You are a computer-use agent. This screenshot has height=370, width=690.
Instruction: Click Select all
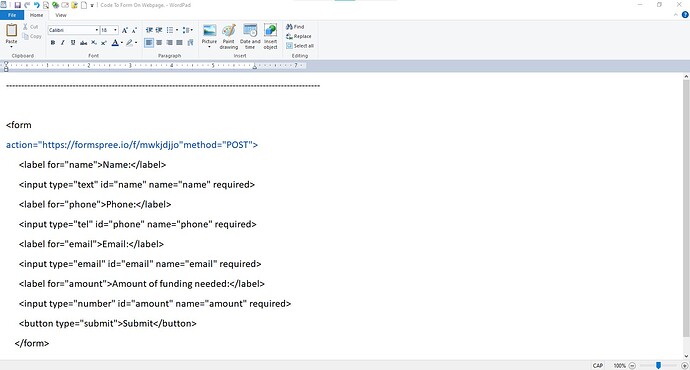coord(300,46)
